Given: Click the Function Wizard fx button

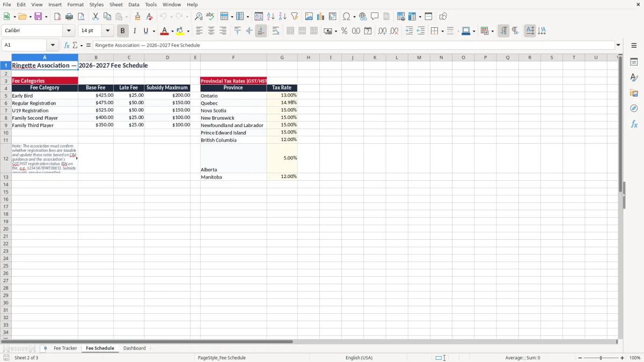Looking at the screenshot, I should click(67, 46).
